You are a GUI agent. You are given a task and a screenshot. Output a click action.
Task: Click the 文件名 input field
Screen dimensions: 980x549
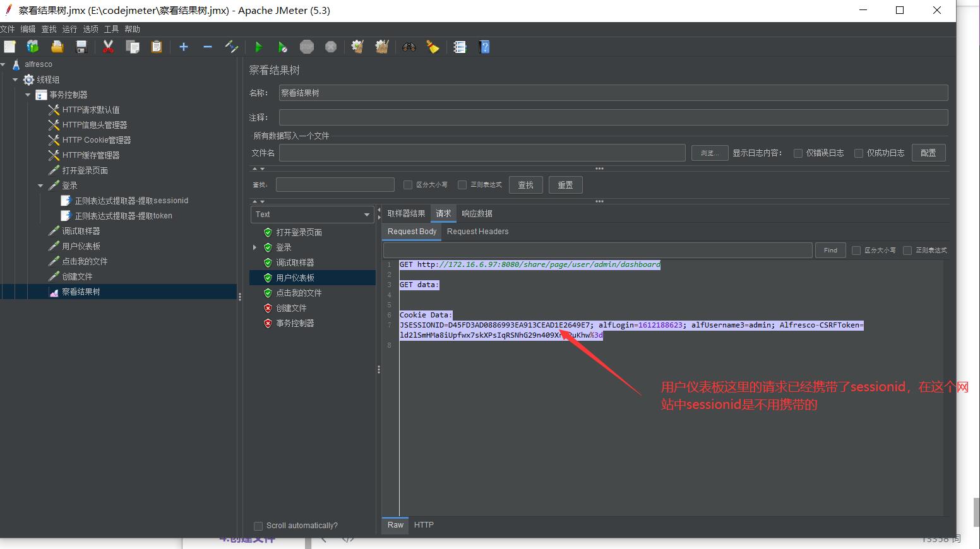coord(482,153)
